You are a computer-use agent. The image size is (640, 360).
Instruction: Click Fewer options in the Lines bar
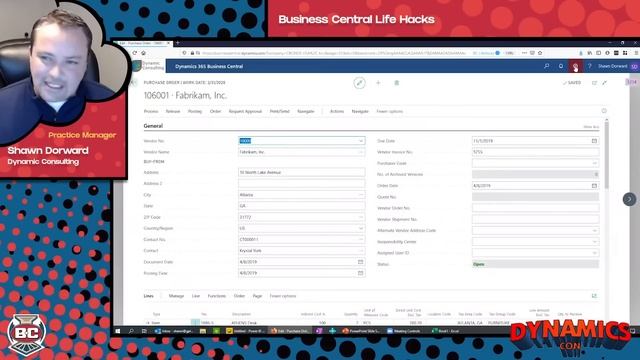point(282,296)
